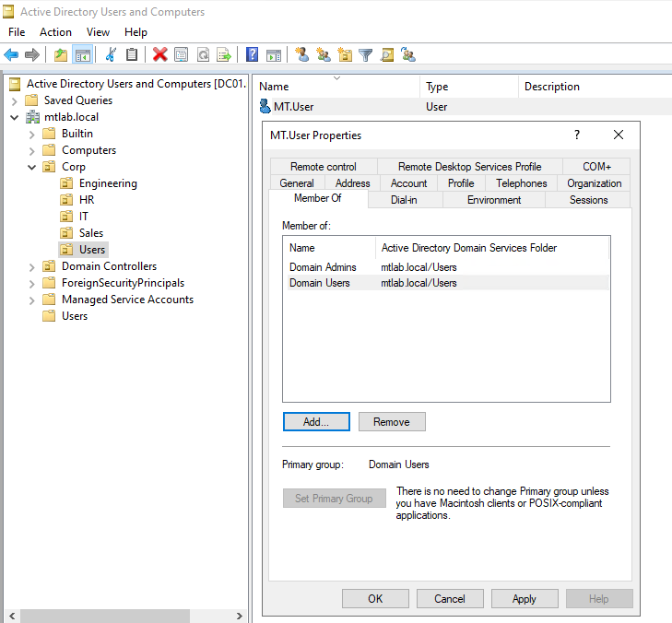
Task: Click the Back arrow toolbar icon
Action: [11, 55]
